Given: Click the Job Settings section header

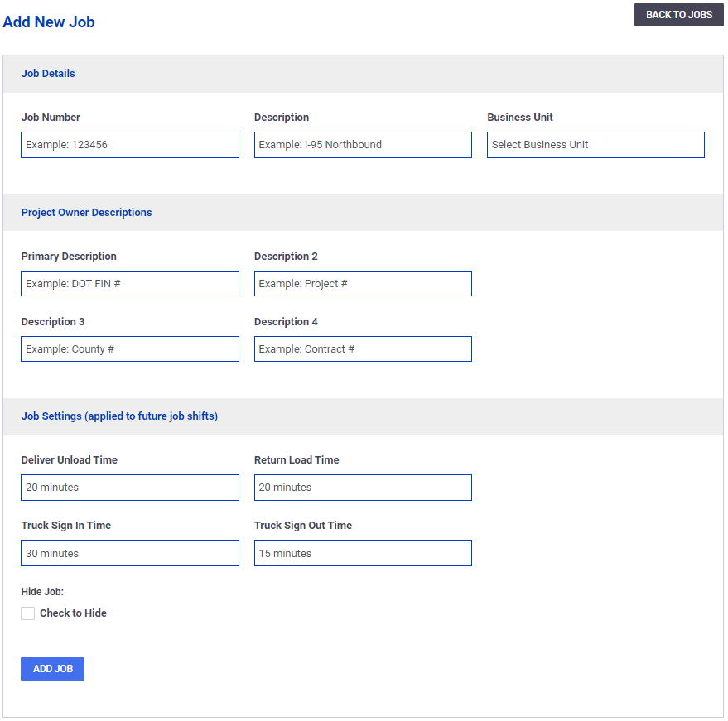Looking at the screenshot, I should click(119, 416).
